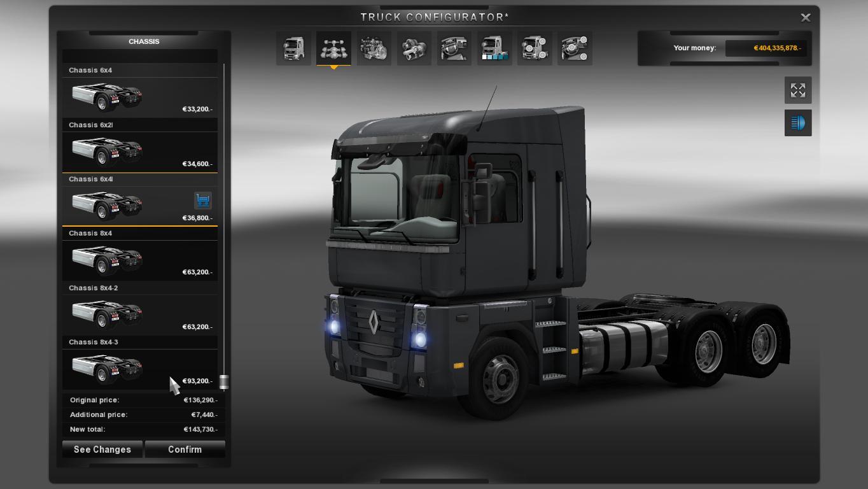Select the chassis category icon
Image resolution: width=868 pixels, height=489 pixels.
click(333, 48)
